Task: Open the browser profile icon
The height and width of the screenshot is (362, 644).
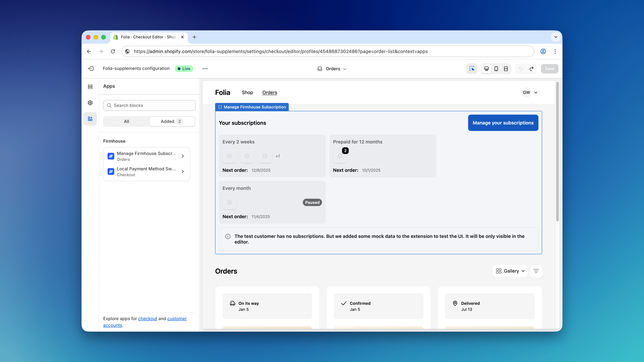Action: 543,51
